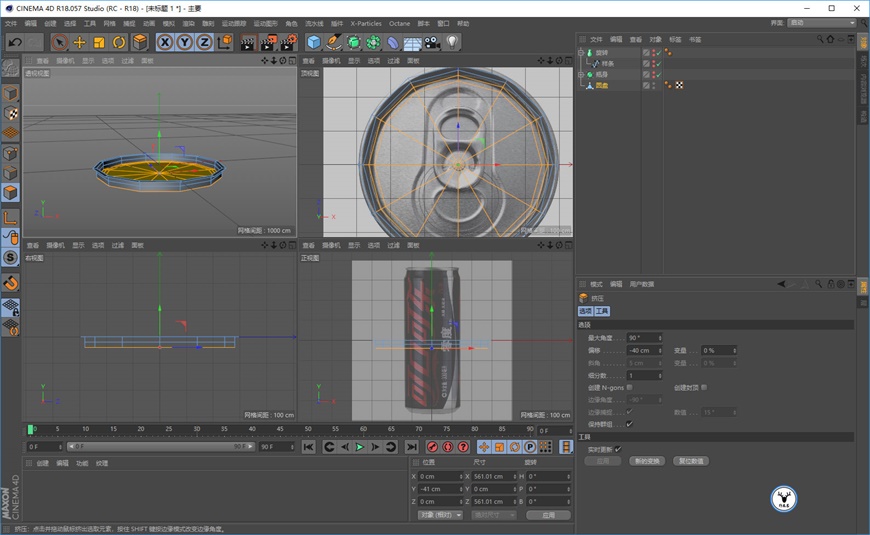Toggle visibility dots for 瓶身 object

point(654,74)
